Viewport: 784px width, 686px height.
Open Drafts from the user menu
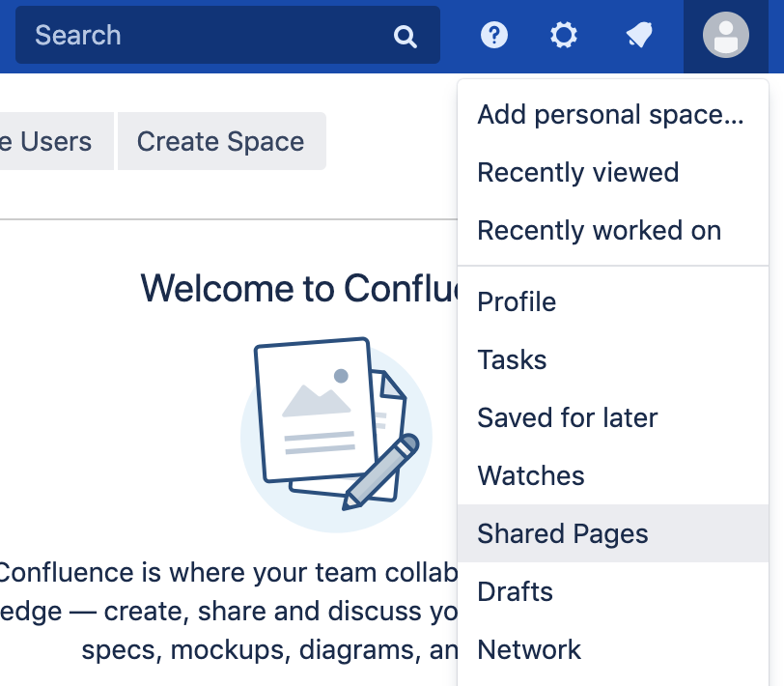tap(612, 591)
